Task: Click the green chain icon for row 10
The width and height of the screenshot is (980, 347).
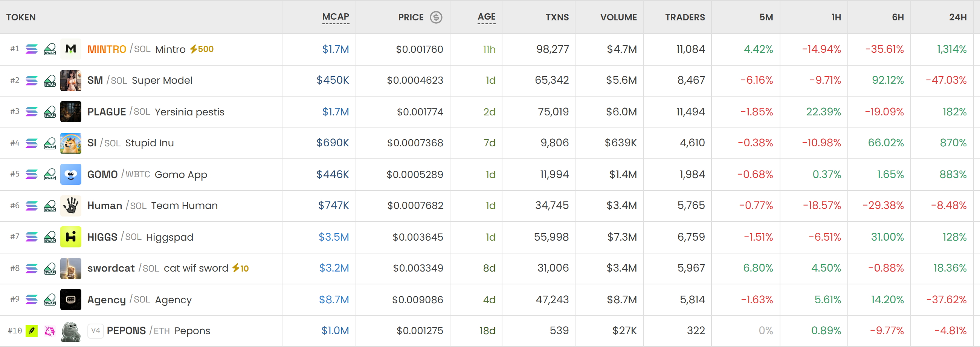Action: coord(32,331)
